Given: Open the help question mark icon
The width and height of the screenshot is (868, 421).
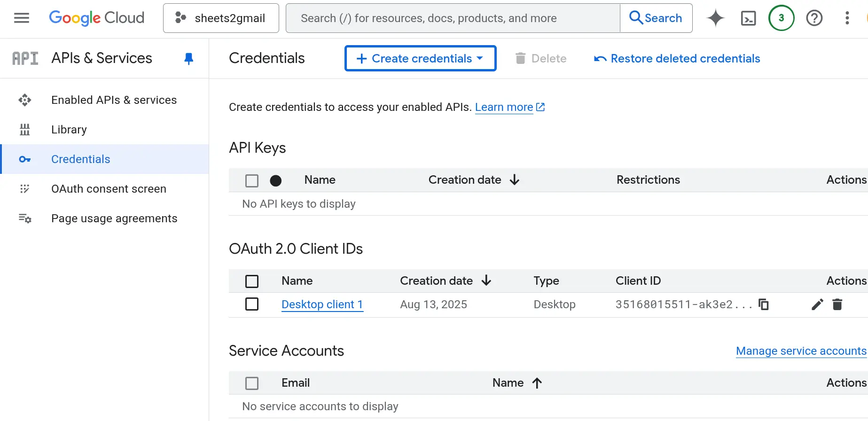Looking at the screenshot, I should (x=814, y=18).
